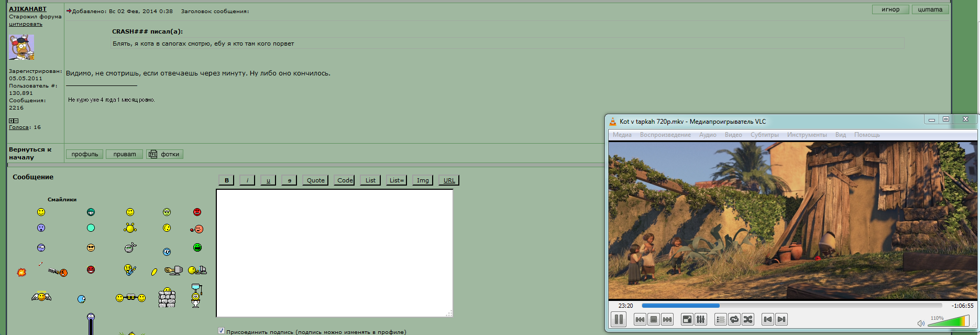Click the Homer Simpson user avatar

21,47
